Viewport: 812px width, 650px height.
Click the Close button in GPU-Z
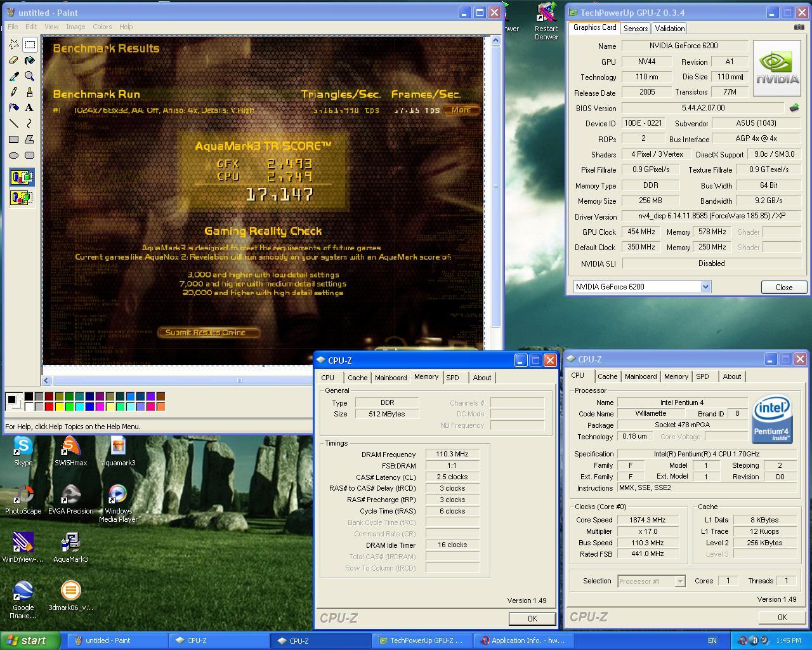tap(783, 287)
